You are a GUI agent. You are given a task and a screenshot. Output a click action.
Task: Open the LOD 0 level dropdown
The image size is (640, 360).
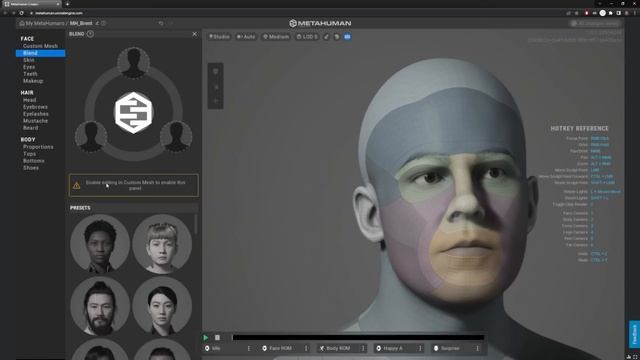pos(307,37)
